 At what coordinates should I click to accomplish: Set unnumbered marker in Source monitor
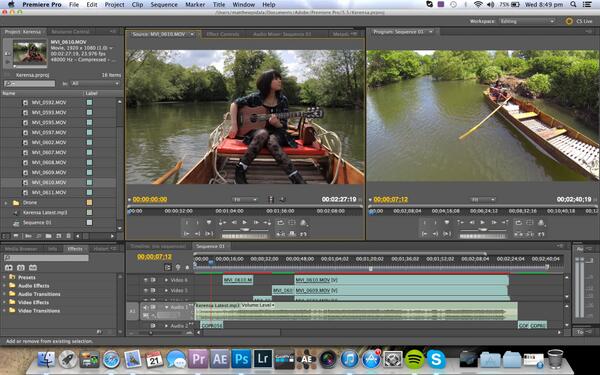click(x=209, y=222)
